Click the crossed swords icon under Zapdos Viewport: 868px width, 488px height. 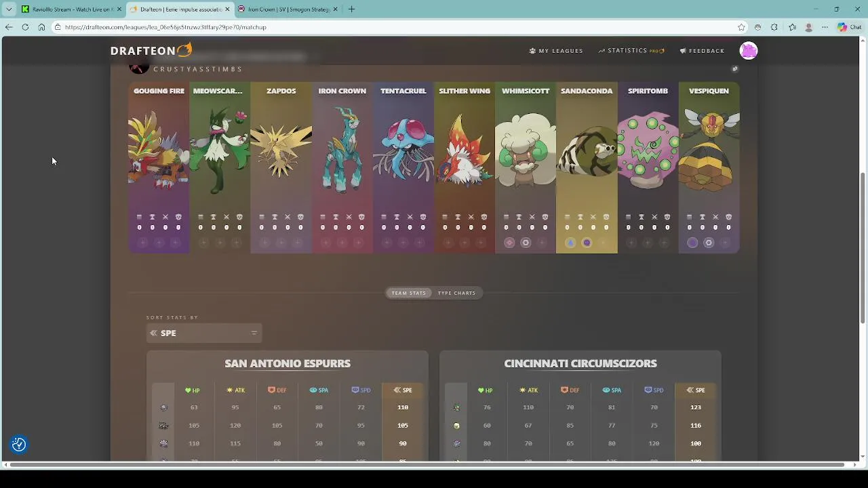(288, 217)
